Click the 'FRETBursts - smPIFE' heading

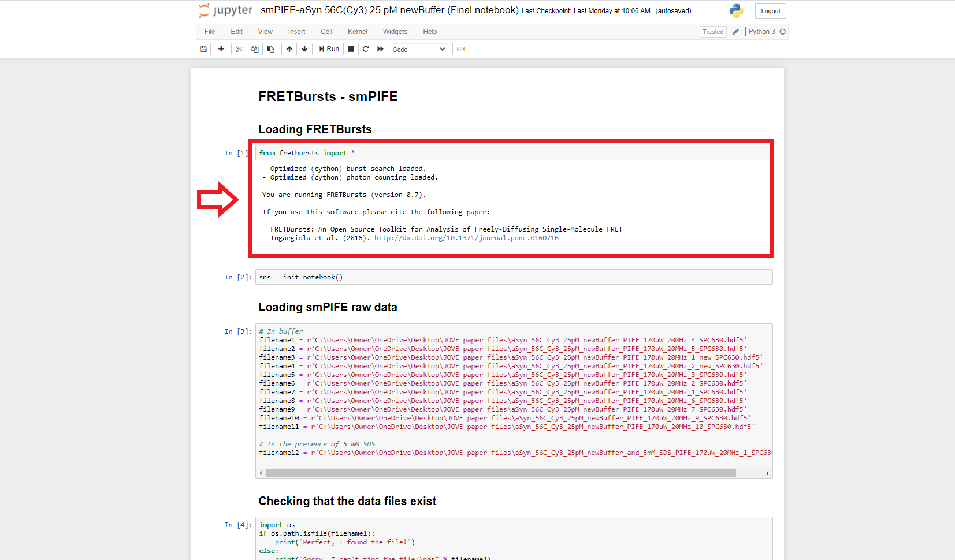pos(328,96)
